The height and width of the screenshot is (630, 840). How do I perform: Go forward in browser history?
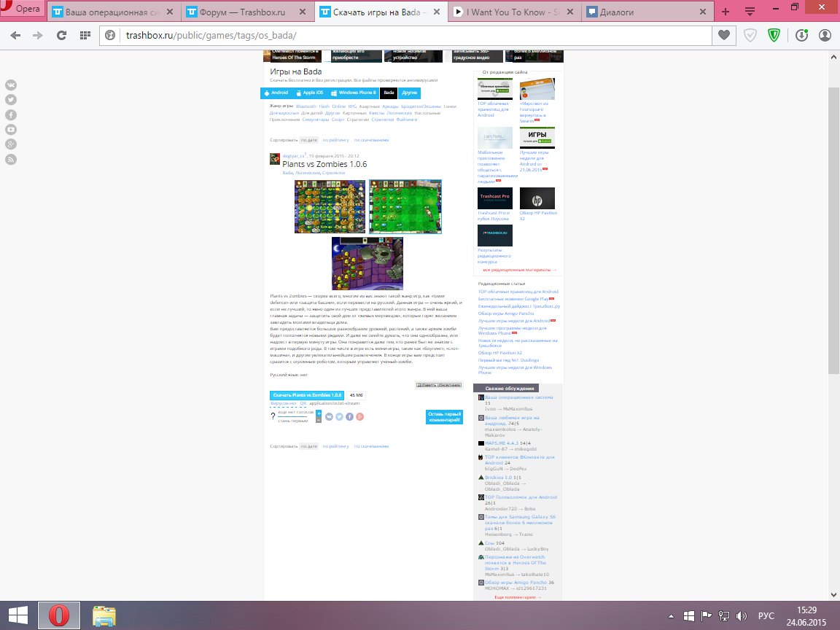point(37,35)
